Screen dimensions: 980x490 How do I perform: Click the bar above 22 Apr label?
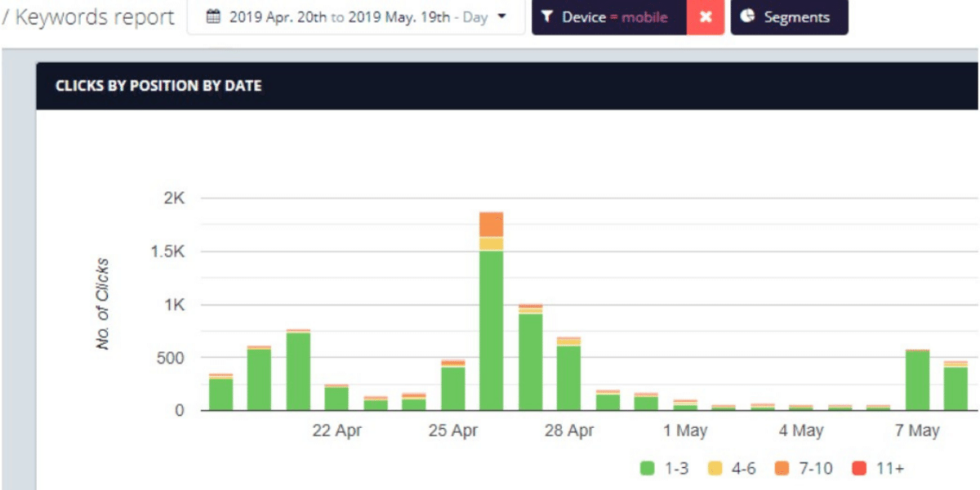tap(336, 398)
